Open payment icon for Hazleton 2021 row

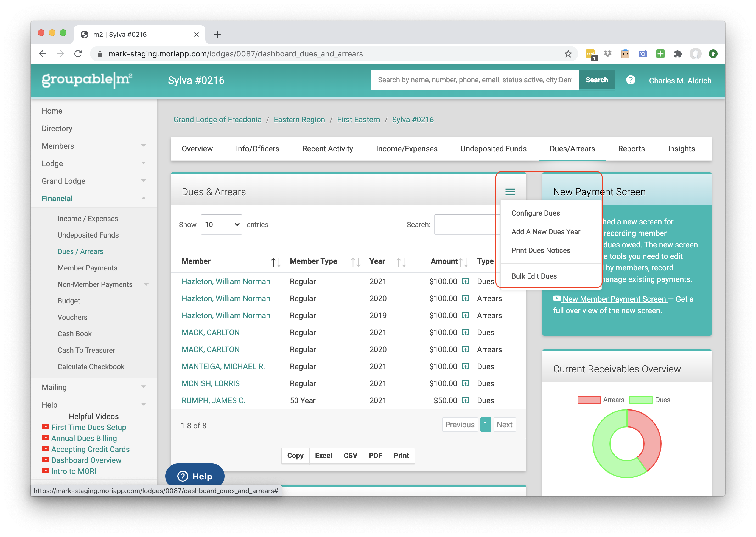[x=465, y=281]
